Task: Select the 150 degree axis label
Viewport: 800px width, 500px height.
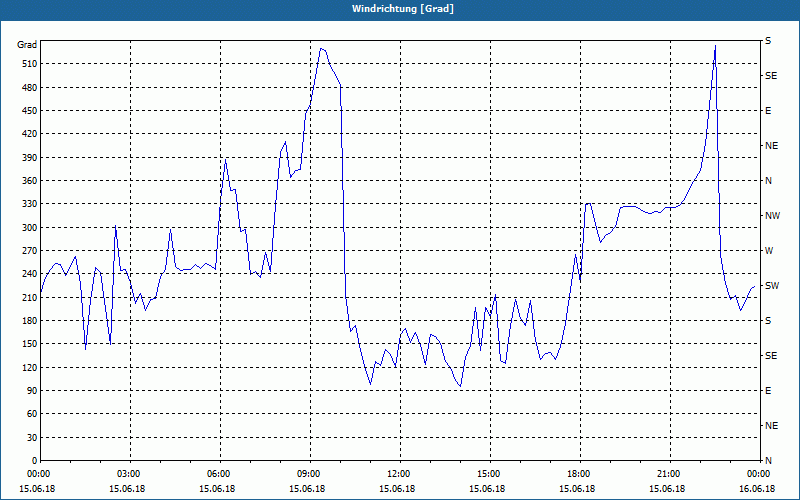Action: pos(30,344)
